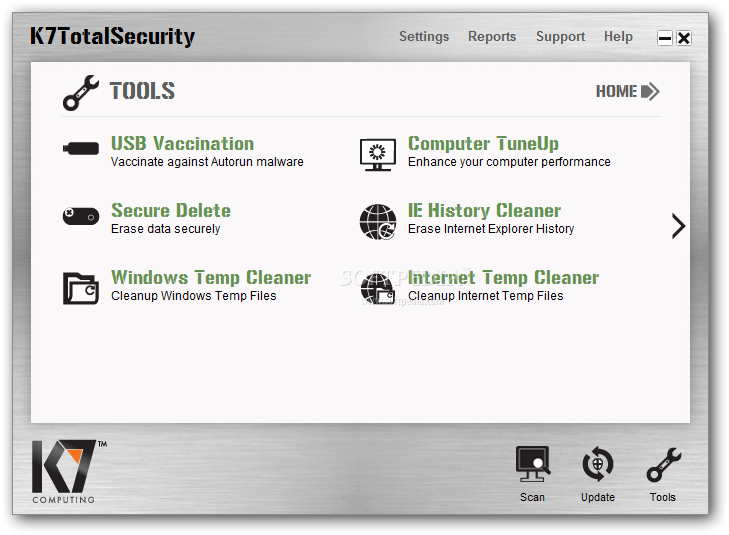Screen dimensions: 729x535
Task: Click the Tools wrench icon at bottom
Action: coord(663,464)
